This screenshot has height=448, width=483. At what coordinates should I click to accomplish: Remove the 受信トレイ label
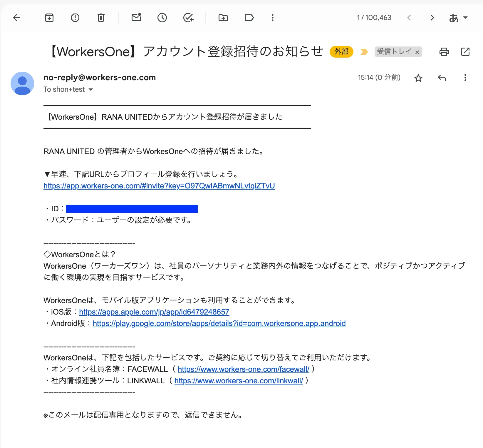[x=417, y=52]
